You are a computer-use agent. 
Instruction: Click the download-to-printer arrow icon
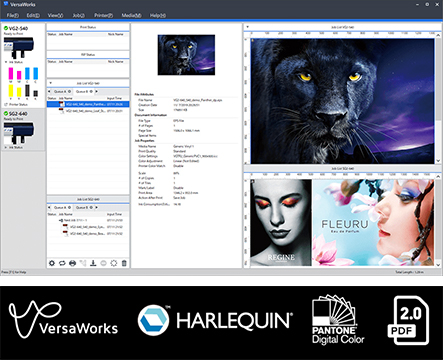(x=93, y=263)
